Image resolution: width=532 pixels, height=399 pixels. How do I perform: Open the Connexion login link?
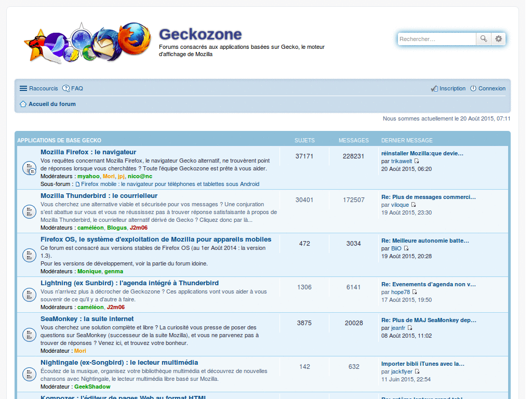492,88
